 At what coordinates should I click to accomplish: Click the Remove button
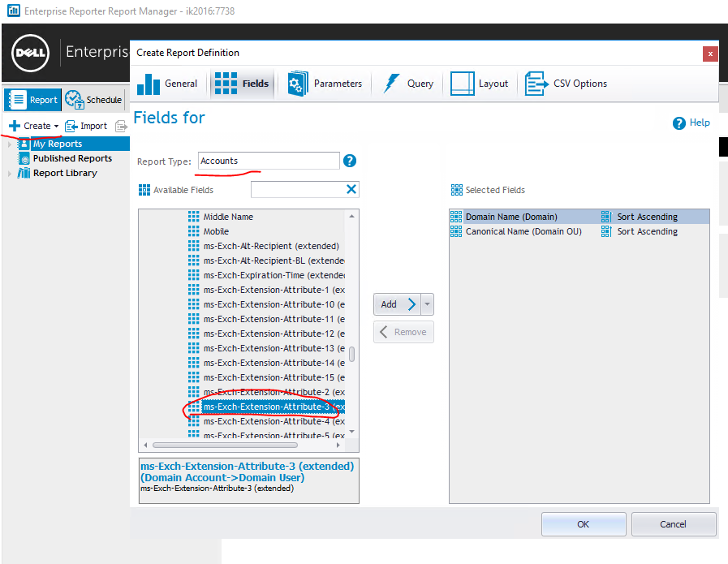click(403, 332)
